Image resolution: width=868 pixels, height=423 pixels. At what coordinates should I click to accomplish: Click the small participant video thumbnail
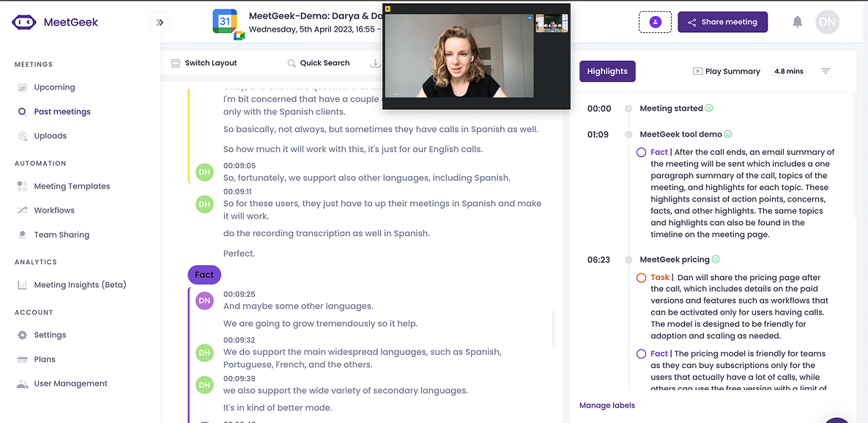[552, 23]
